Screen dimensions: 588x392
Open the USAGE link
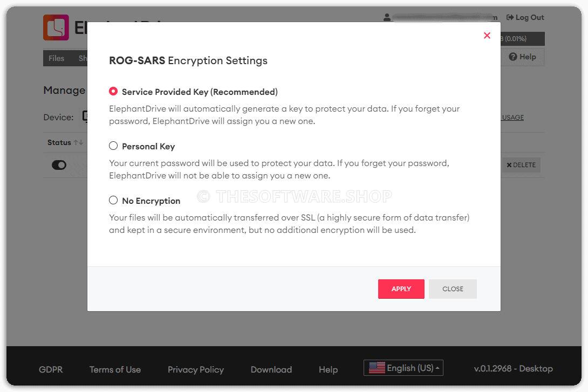tap(512, 118)
